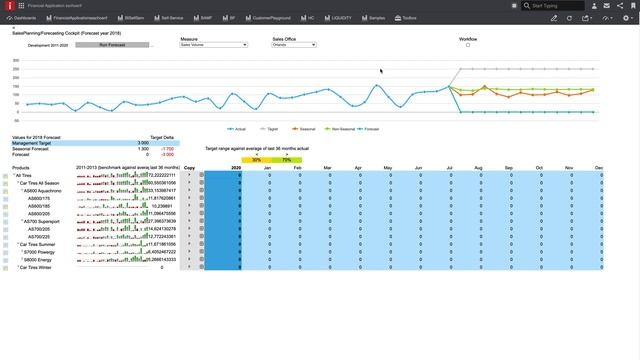The width and height of the screenshot is (640, 360).
Task: Click the Jan cell for AS600/205
Action: tap(257, 213)
